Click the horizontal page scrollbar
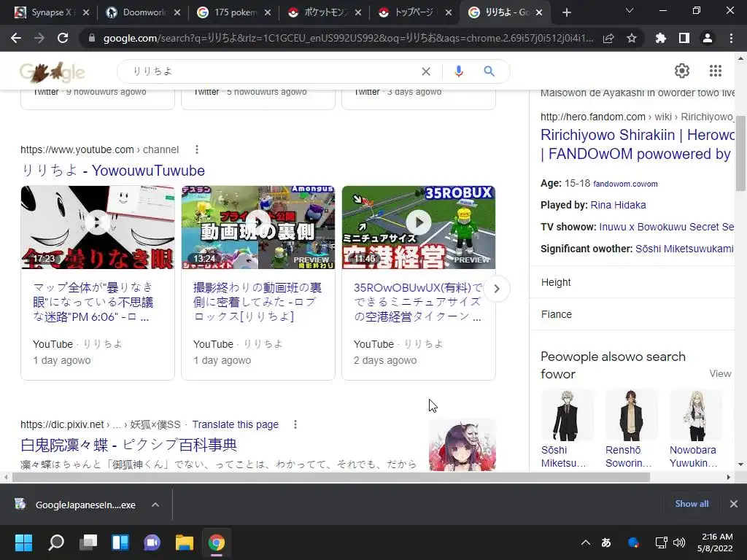The height and width of the screenshot is (560, 747). pyautogui.click(x=331, y=477)
